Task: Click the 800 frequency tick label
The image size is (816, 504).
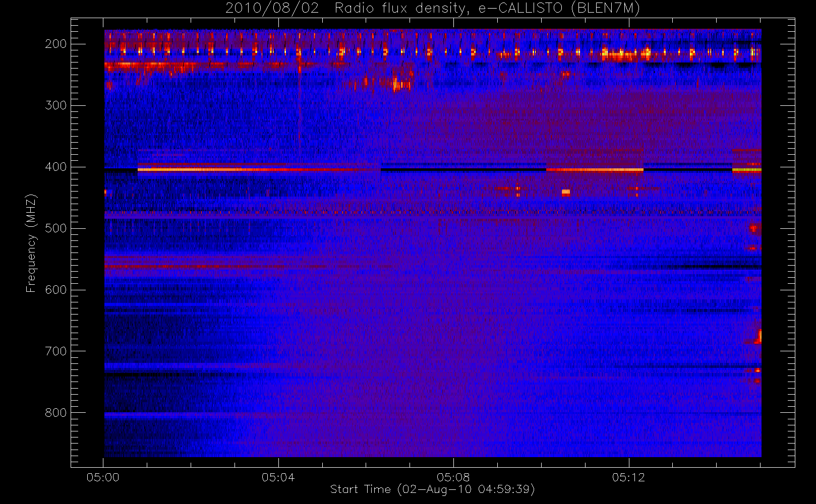Action: pos(56,413)
